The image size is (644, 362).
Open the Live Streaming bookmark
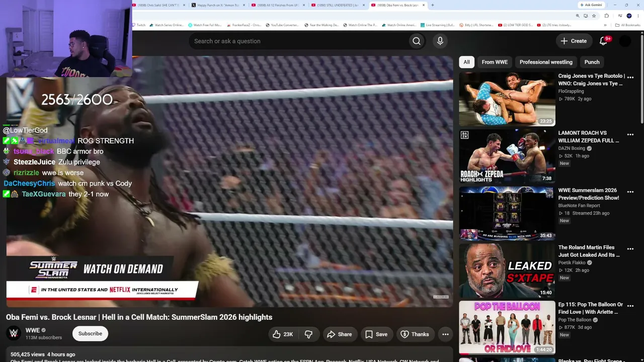(437, 25)
